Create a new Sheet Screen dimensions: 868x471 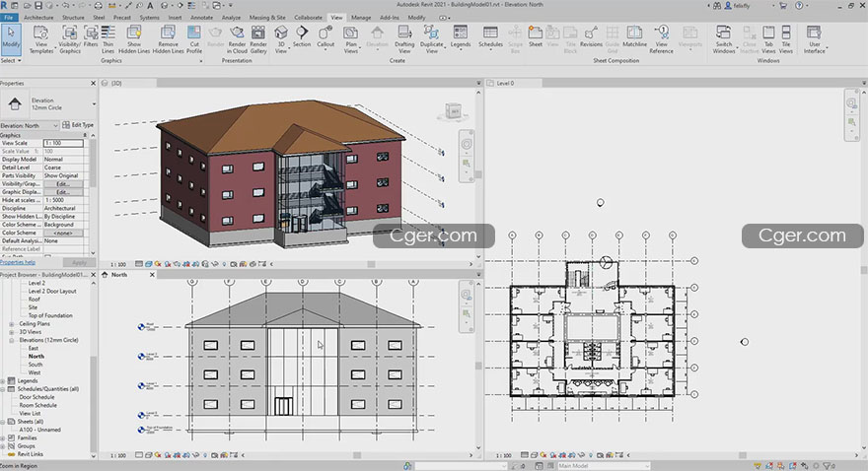(536, 36)
